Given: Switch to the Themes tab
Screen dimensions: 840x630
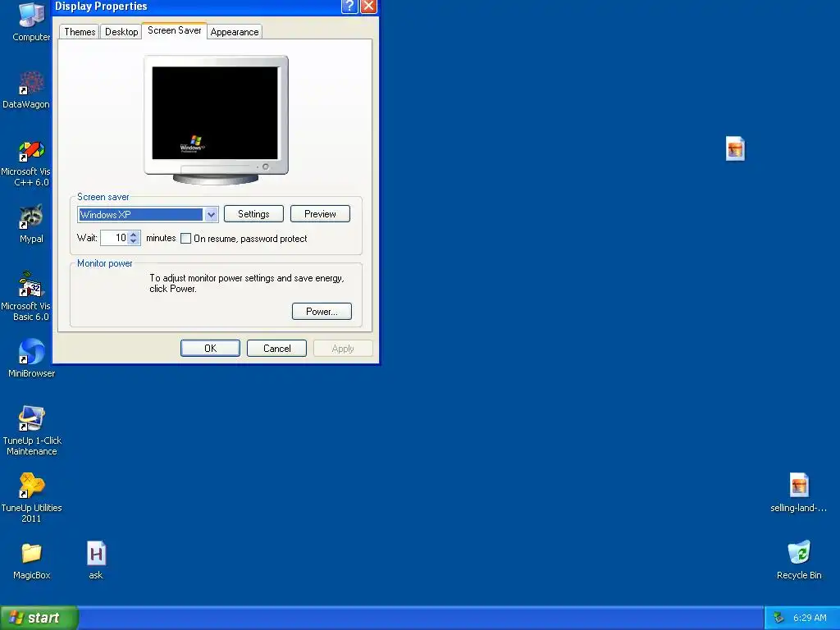Looking at the screenshot, I should pos(80,32).
